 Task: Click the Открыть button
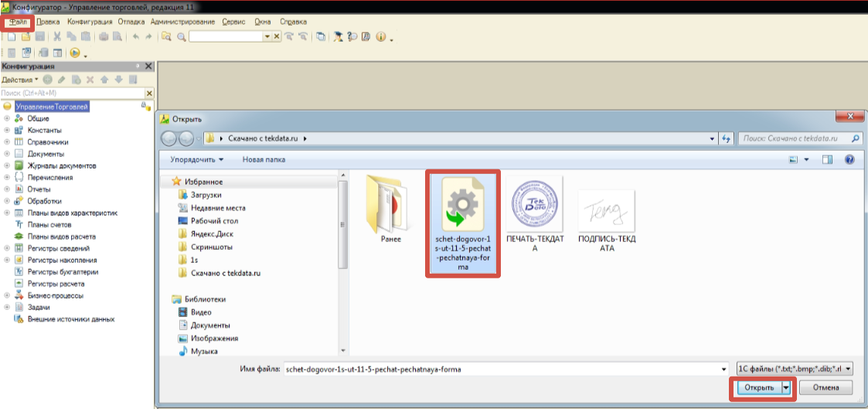[759, 388]
